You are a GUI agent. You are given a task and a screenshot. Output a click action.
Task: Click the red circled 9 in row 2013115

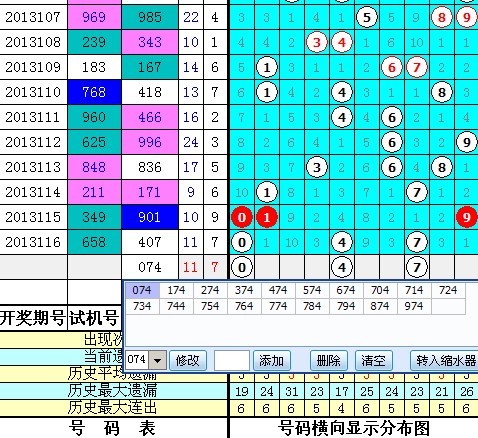tap(467, 217)
